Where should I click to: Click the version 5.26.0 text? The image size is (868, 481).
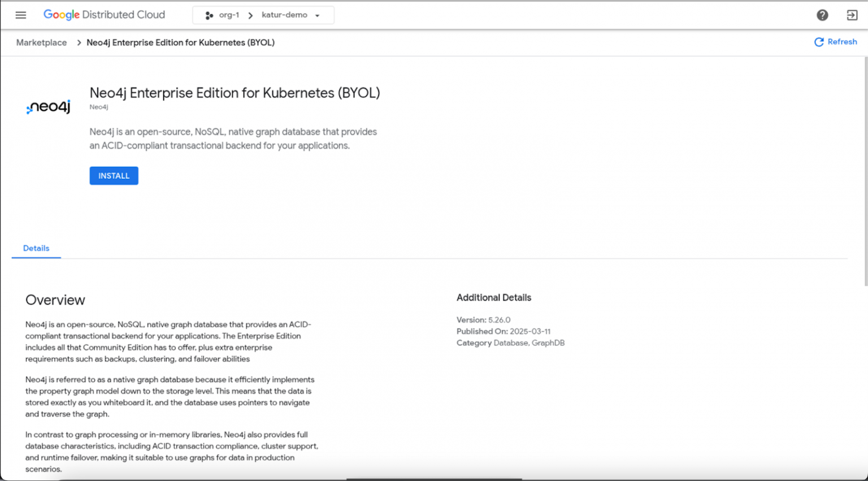point(499,320)
